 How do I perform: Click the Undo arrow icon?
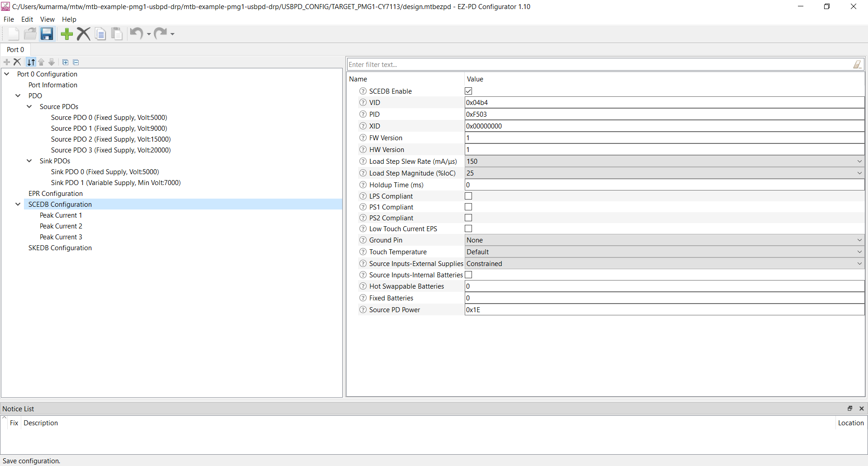click(x=137, y=33)
